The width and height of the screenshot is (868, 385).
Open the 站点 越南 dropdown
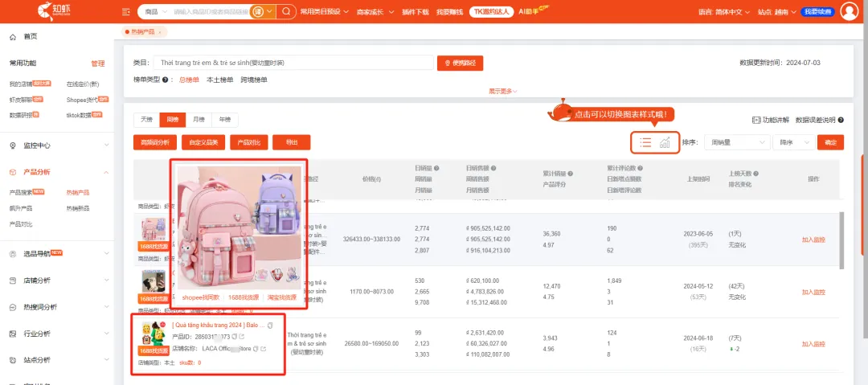coord(776,11)
